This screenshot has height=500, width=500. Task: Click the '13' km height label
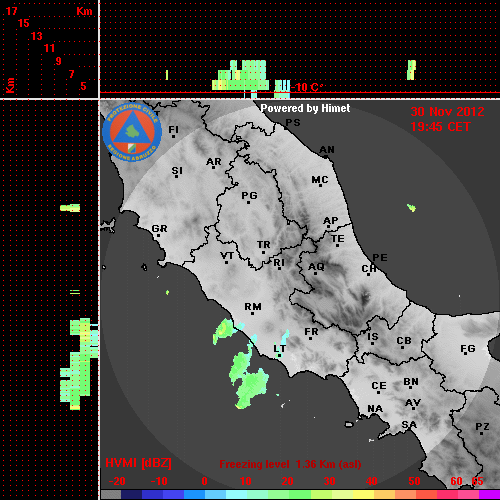pyautogui.click(x=37, y=36)
